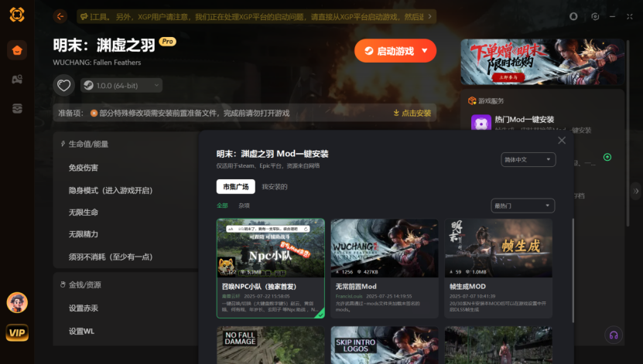643x364 pixels.
Task: Filter mods by 杂项 category
Action: tap(244, 206)
